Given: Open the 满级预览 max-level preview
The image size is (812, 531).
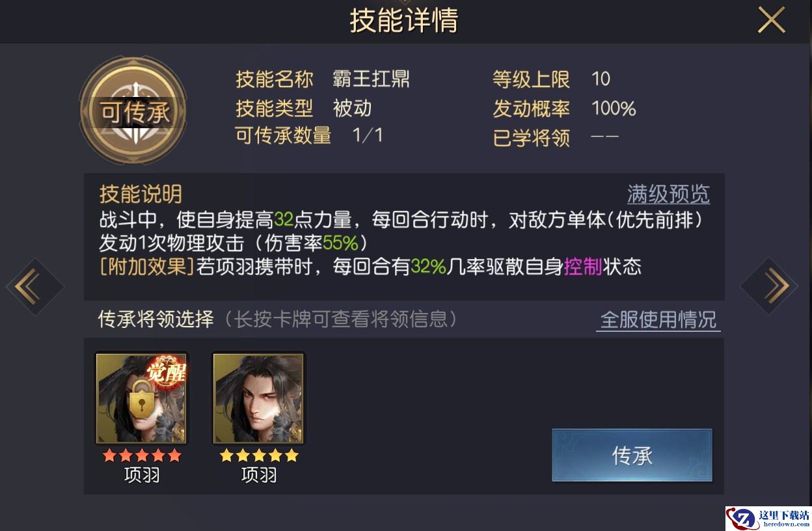Looking at the screenshot, I should (x=668, y=194).
